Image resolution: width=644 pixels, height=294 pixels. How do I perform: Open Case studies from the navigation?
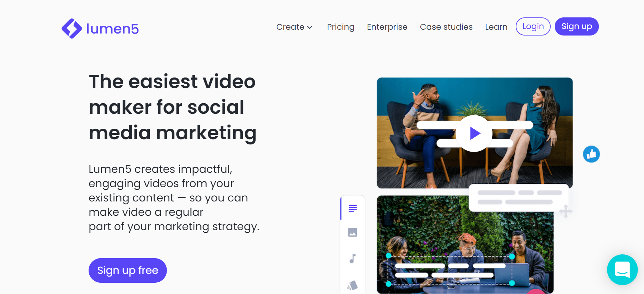[x=446, y=27]
